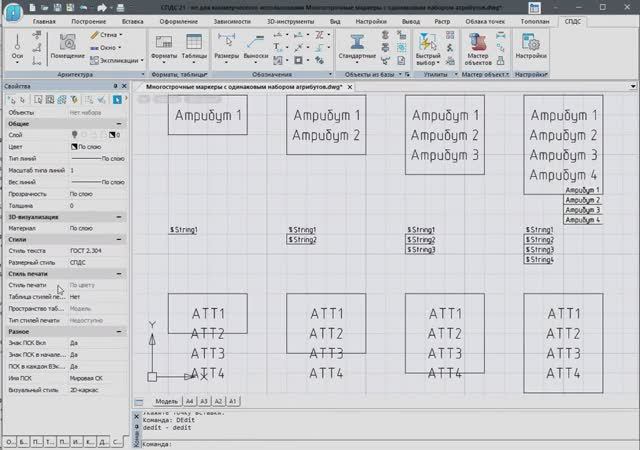Open the document tabs list dropdown

pyautogui.click(x=633, y=86)
